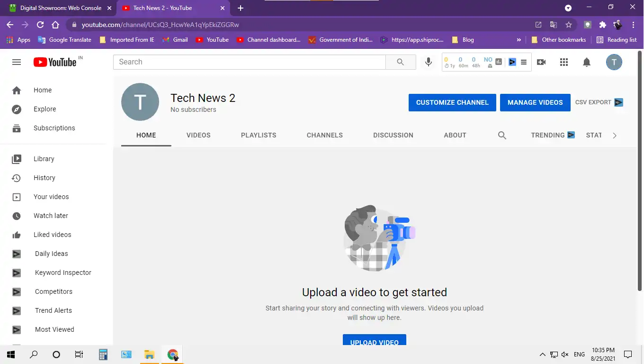This screenshot has width=644, height=364.
Task: Select the Playlists channel tab
Action: (x=259, y=135)
